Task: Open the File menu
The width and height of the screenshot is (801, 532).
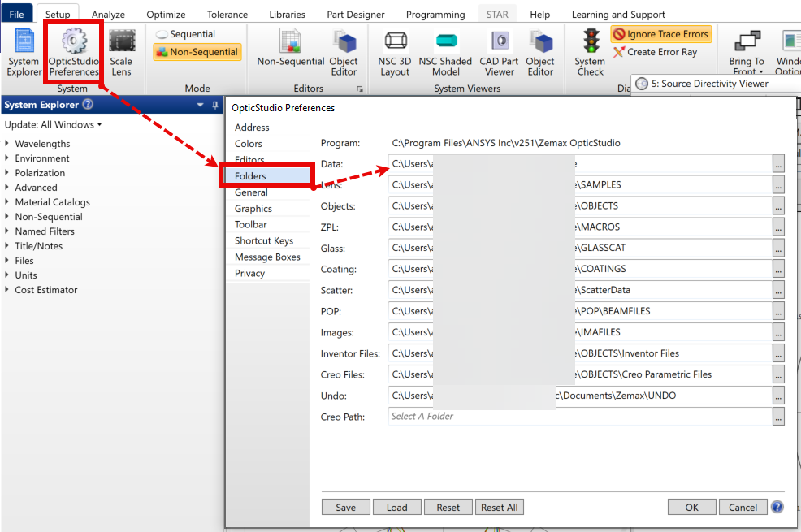Action: click(x=17, y=14)
